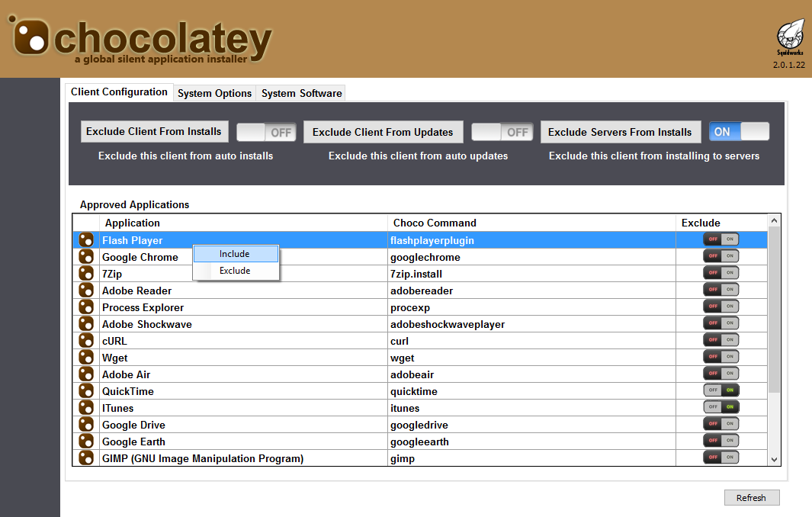The height and width of the screenshot is (517, 812).
Task: Click the Google Drive package icon
Action: (86, 424)
